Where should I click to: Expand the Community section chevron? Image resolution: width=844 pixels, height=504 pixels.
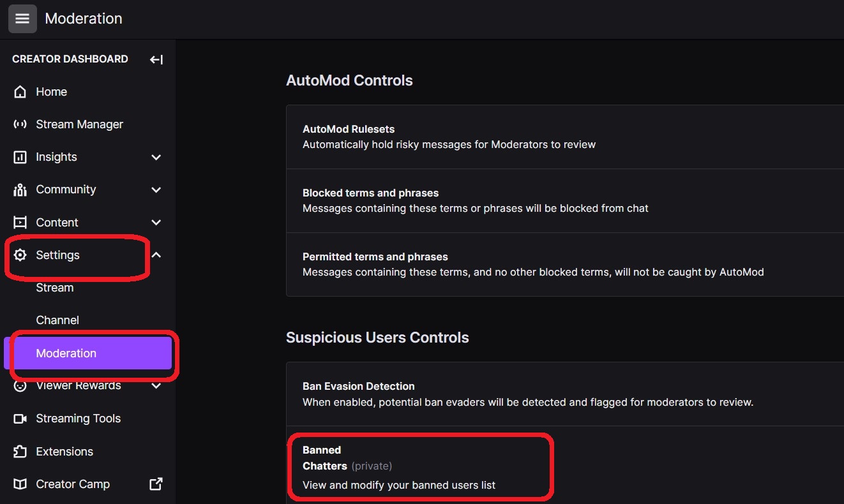click(x=156, y=189)
